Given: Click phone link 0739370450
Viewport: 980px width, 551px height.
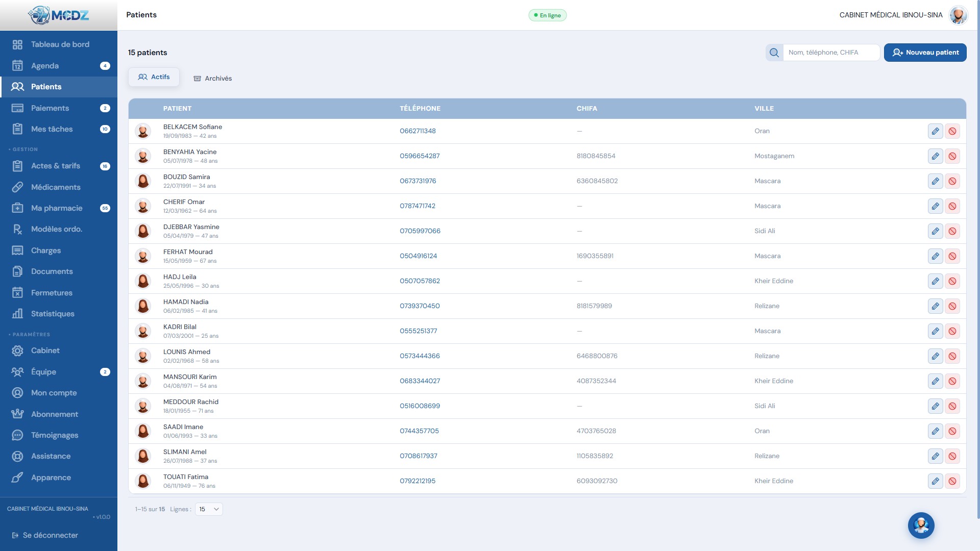Looking at the screenshot, I should (x=420, y=306).
